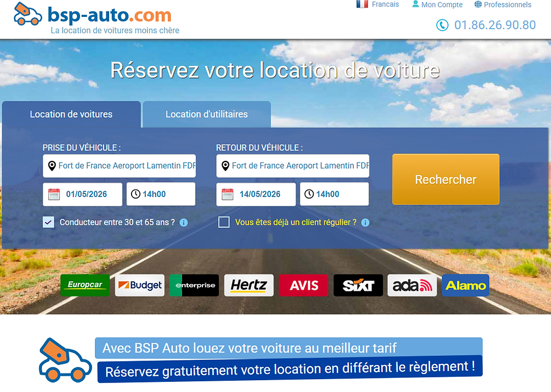Viewport: 551px width, 392px height.
Task: Click the Professionnels globe icon
Action: pos(478,4)
